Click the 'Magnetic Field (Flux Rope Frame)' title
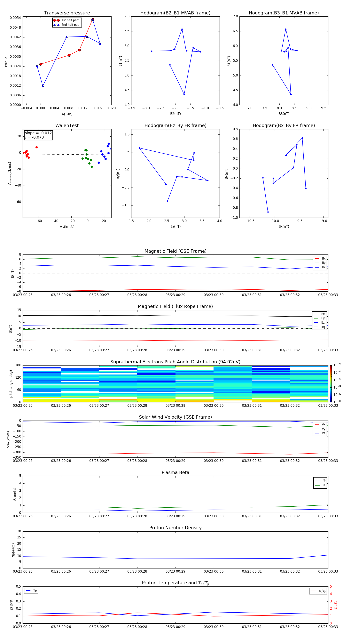 (175, 307)
